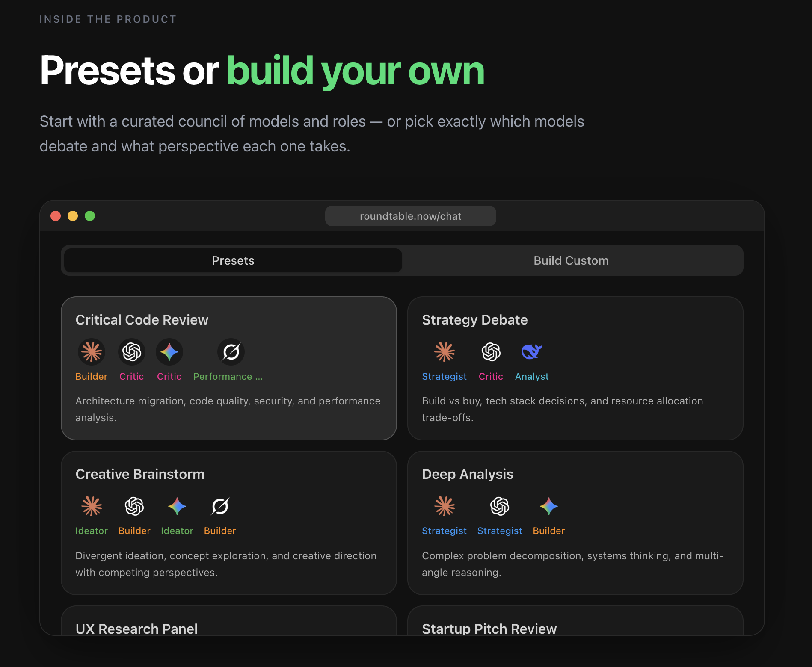Click the Build vs buy description text
812x667 pixels.
(x=563, y=409)
